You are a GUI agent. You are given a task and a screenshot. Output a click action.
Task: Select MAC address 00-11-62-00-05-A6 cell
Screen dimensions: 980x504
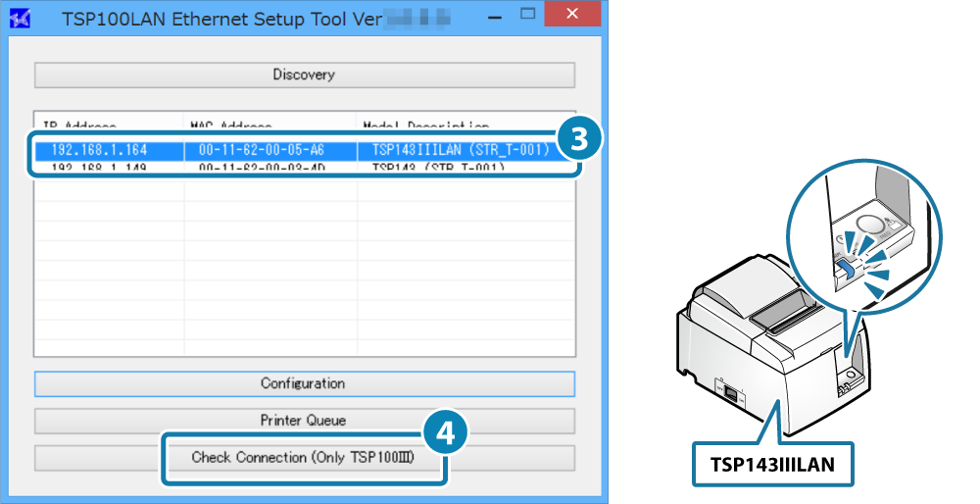[270, 150]
